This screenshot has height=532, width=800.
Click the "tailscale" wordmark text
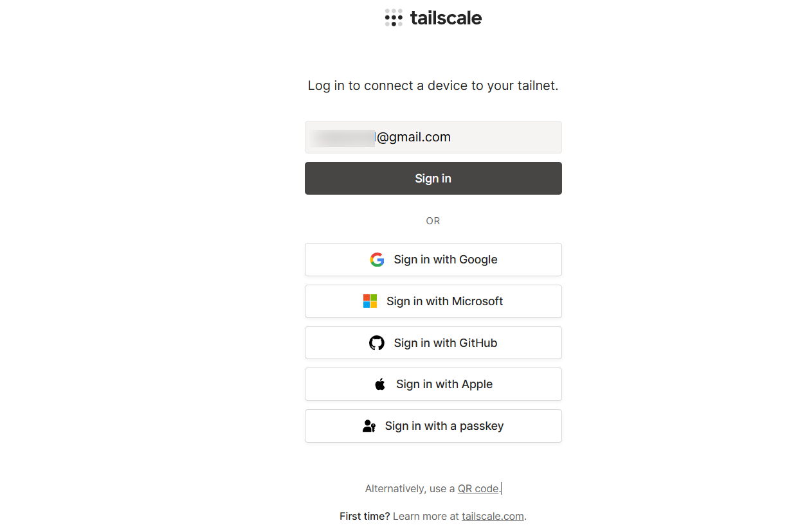tap(446, 18)
